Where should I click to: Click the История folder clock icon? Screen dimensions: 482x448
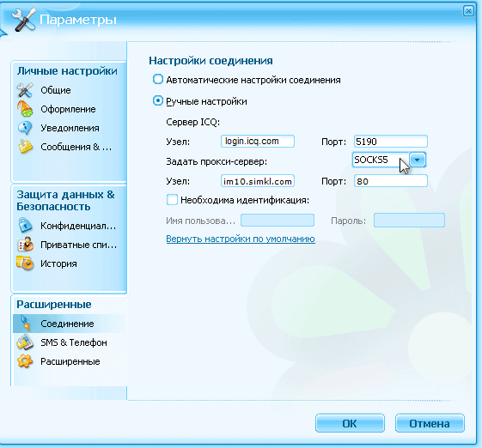pos(25,263)
